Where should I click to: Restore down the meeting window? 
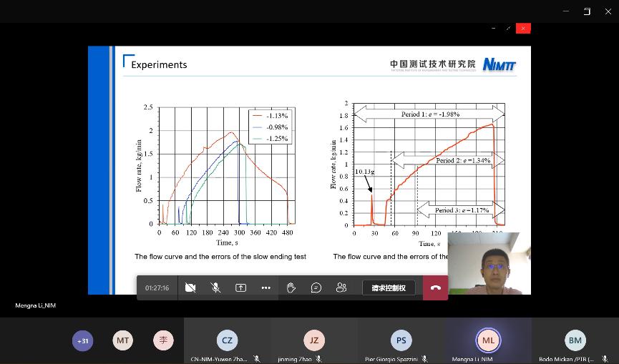pos(587,11)
